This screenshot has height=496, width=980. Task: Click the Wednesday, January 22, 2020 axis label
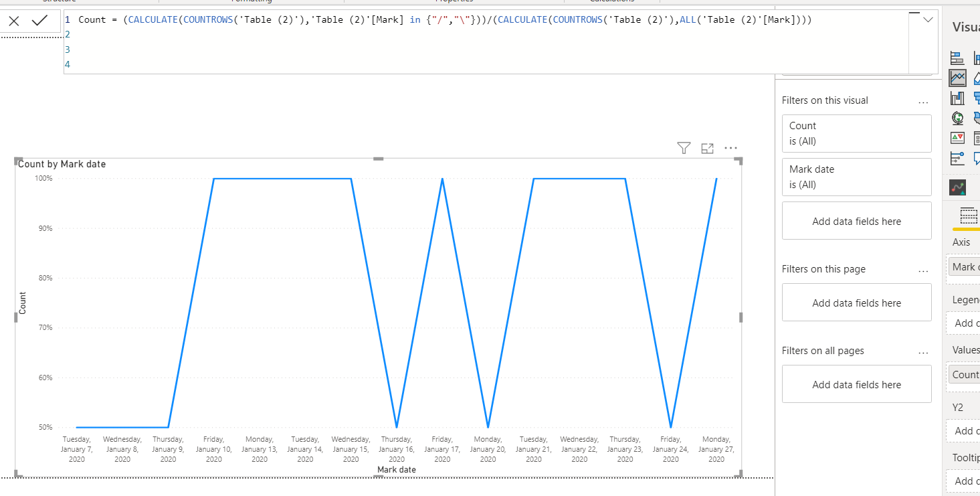pyautogui.click(x=579, y=449)
